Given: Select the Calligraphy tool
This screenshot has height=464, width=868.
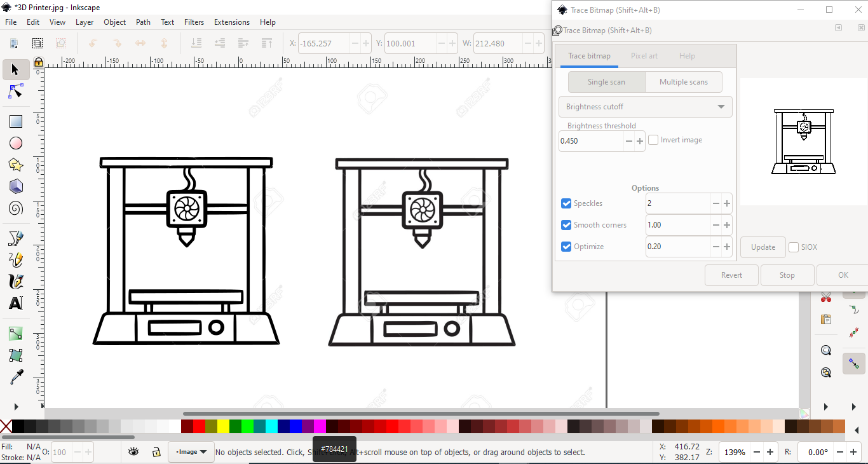Looking at the screenshot, I should pyautogui.click(x=15, y=282).
